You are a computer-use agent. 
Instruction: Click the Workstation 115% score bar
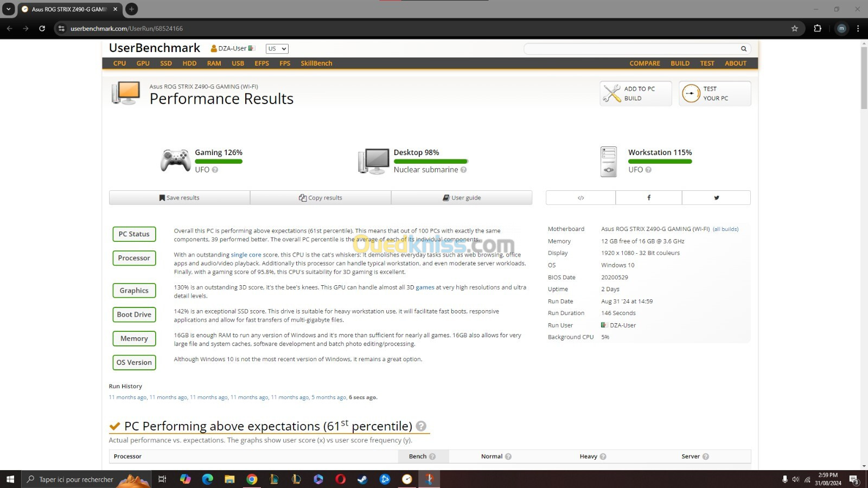click(x=660, y=161)
